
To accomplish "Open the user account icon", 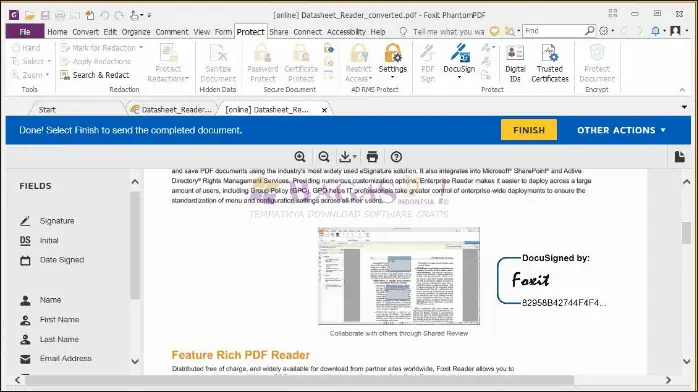I will click(x=675, y=31).
